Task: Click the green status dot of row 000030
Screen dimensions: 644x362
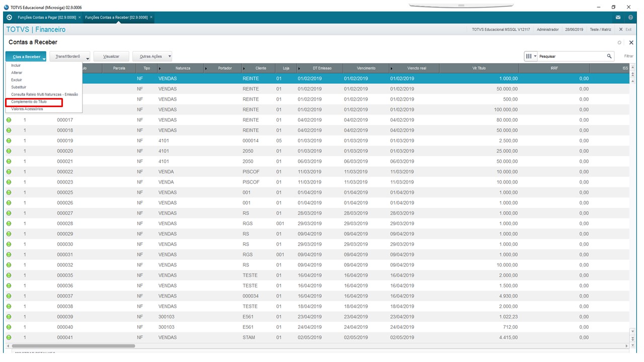Action: click(x=9, y=244)
